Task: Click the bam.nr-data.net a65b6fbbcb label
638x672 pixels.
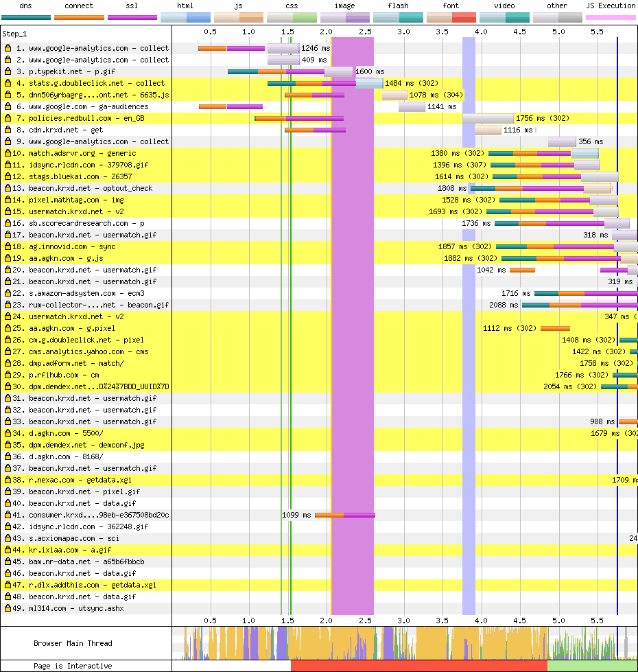Action: 86,561
